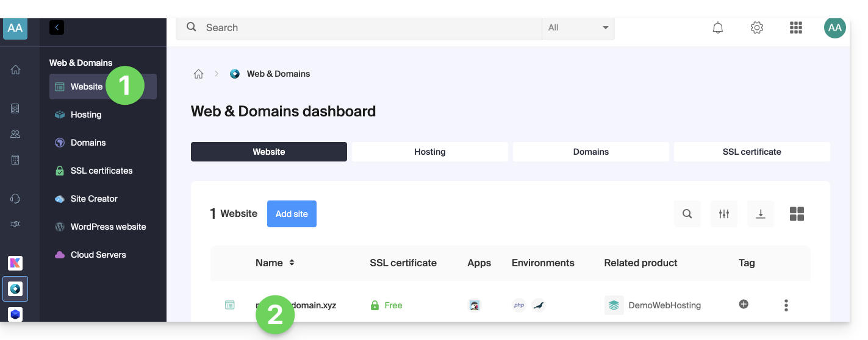Click the download icon in the website list toolbar

point(761,214)
